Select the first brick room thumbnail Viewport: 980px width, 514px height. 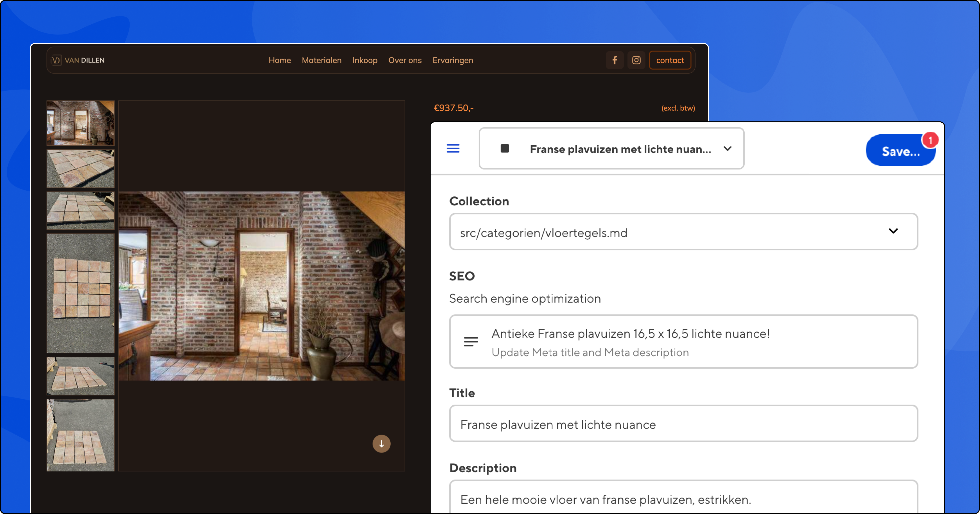80,123
